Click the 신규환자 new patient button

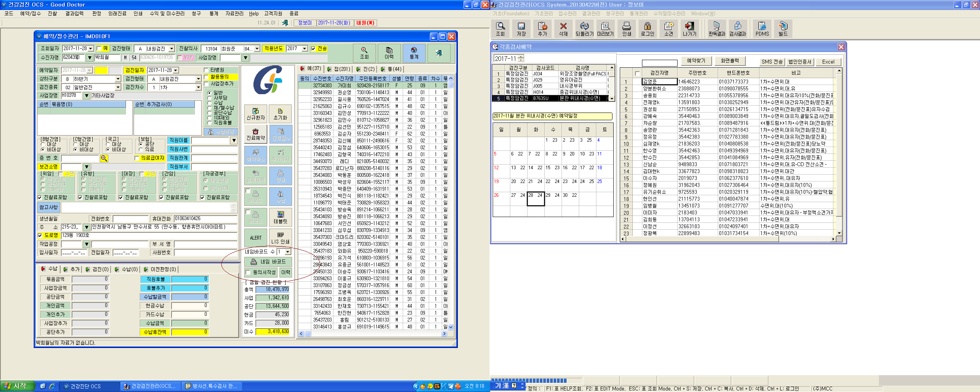256,114
